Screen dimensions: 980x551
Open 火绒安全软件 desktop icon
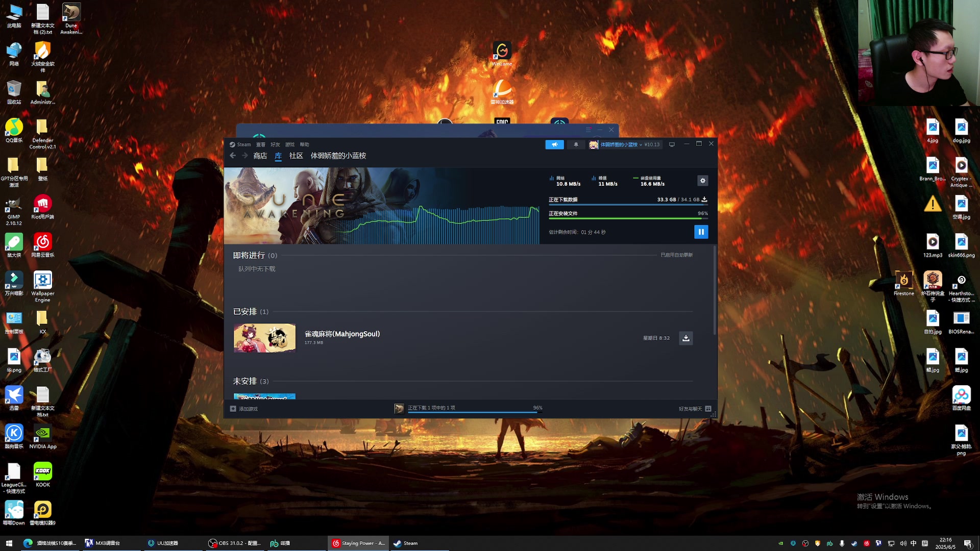coord(43,57)
